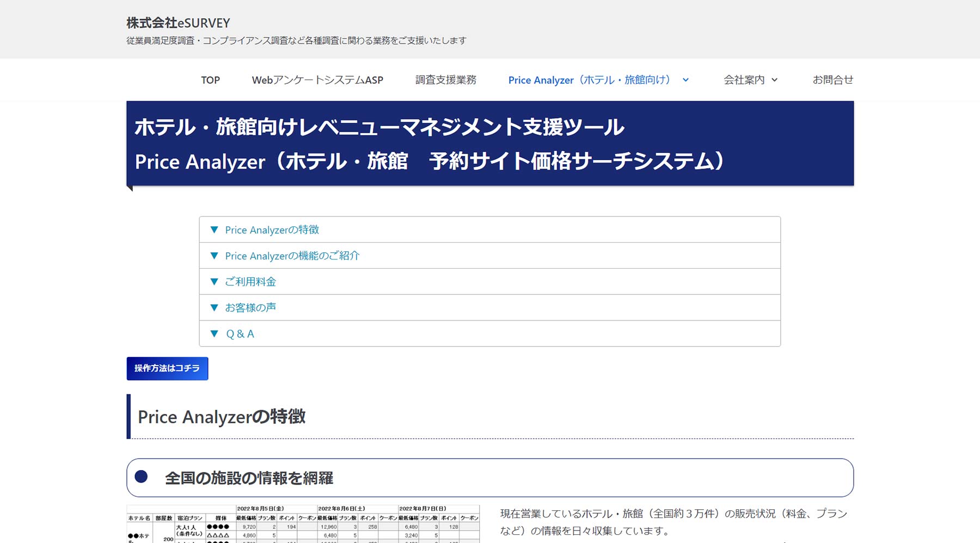The width and height of the screenshot is (980, 543).
Task: Jump to Q & A section link
Action: (240, 334)
